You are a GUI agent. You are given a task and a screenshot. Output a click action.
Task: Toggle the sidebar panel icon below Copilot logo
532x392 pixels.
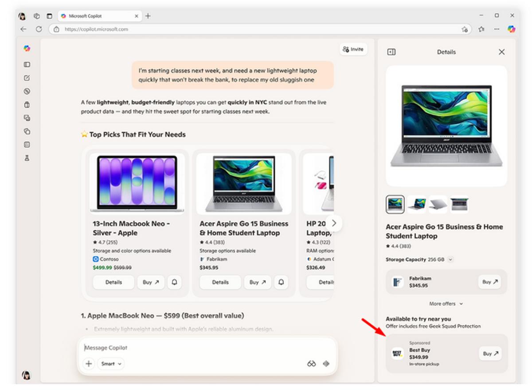point(27,64)
